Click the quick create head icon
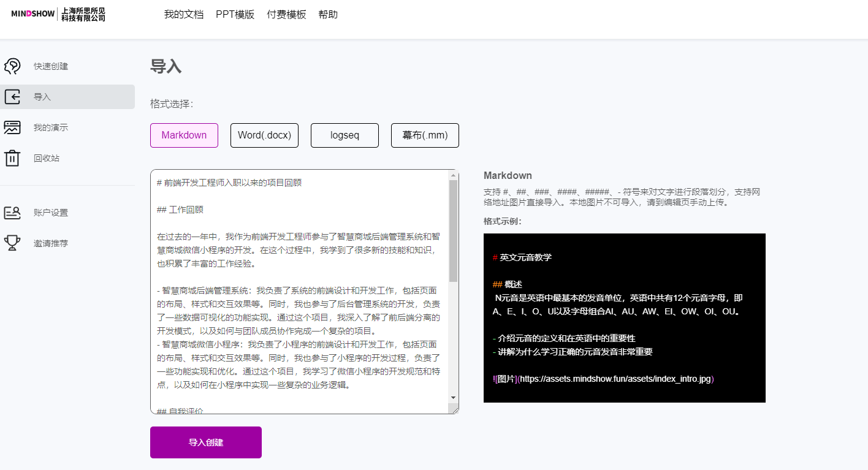 coord(12,66)
